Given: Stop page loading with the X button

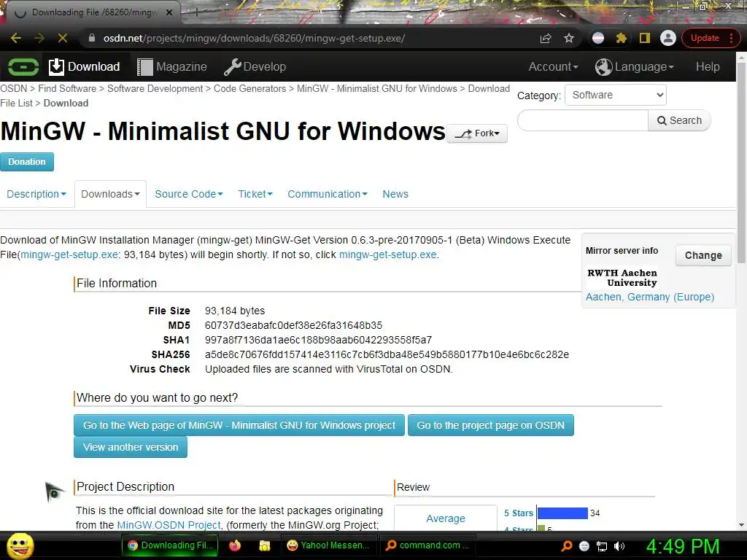Looking at the screenshot, I should 63,38.
